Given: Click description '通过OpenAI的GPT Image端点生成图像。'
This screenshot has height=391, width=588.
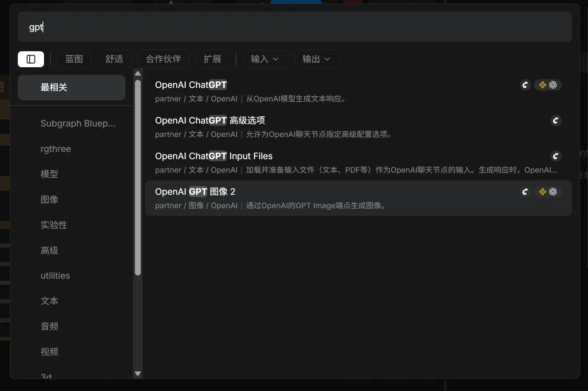Looking at the screenshot, I should pos(316,206).
